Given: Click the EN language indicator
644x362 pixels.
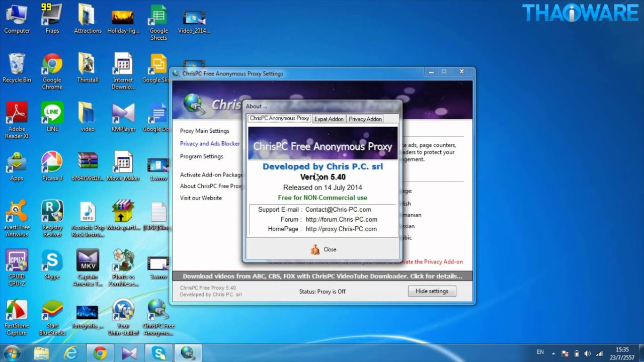Looking at the screenshot, I should pyautogui.click(x=540, y=352).
